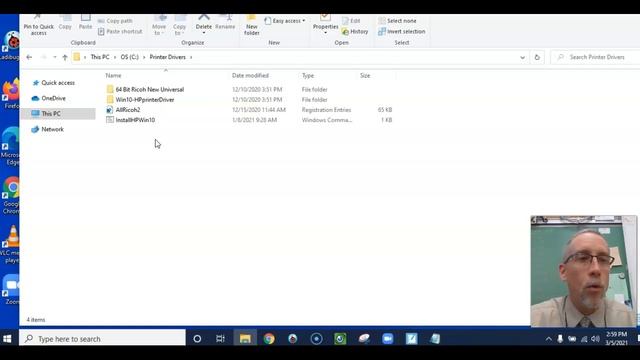This screenshot has width=640, height=360.
Task: Click the Rename ribbon button
Action: click(x=225, y=23)
